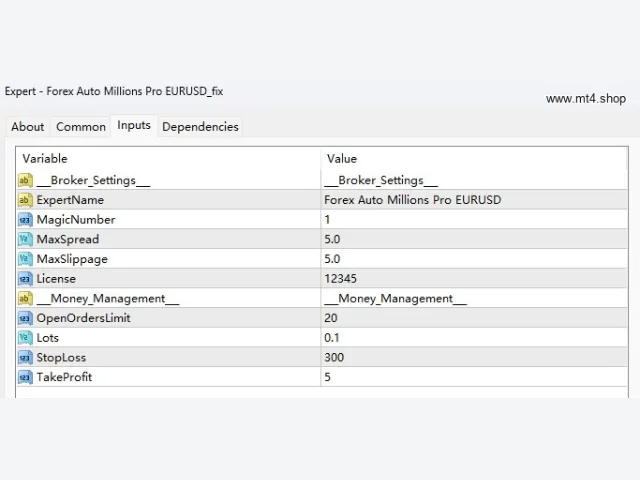The width and height of the screenshot is (640, 480).
Task: Edit the License value 12345
Action: click(474, 279)
